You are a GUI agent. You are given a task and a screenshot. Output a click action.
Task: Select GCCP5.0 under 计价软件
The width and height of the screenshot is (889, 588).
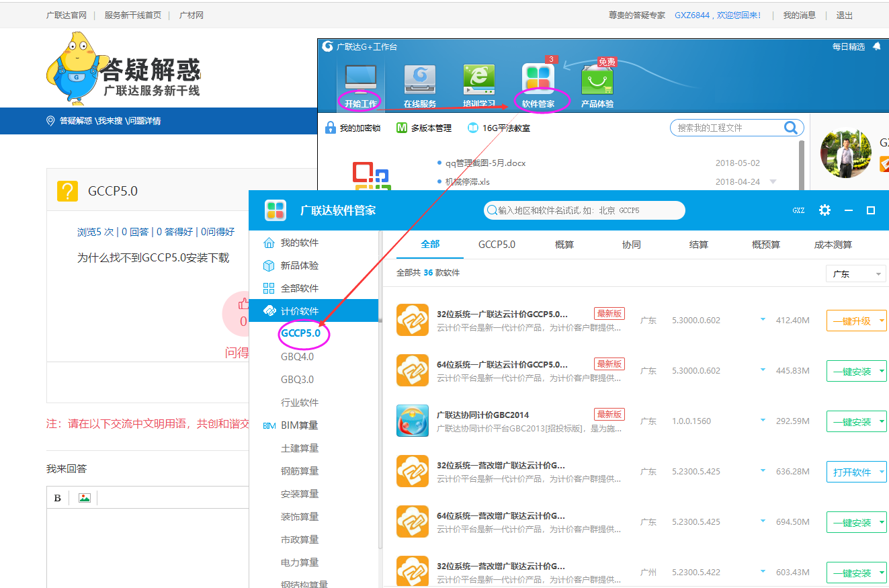[300, 333]
